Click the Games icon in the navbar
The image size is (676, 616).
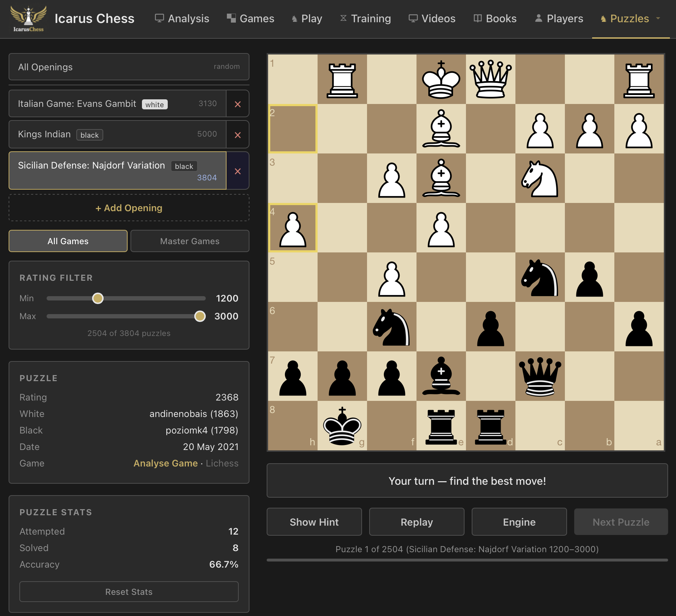[x=231, y=17]
